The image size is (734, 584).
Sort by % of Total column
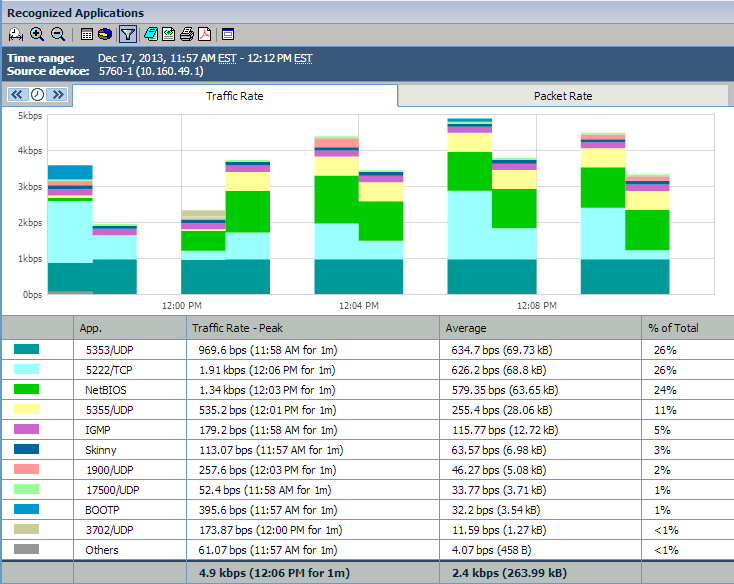pos(673,328)
